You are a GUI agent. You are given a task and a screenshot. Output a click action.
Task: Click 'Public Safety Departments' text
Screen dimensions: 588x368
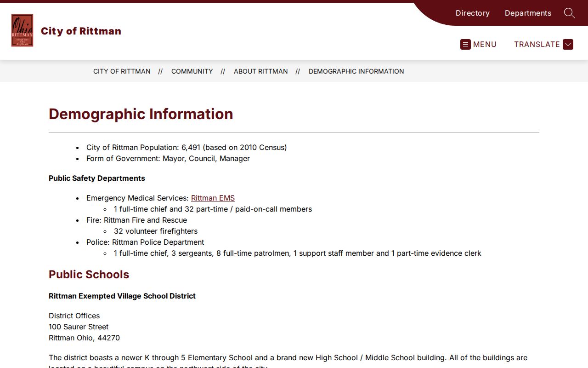point(97,178)
